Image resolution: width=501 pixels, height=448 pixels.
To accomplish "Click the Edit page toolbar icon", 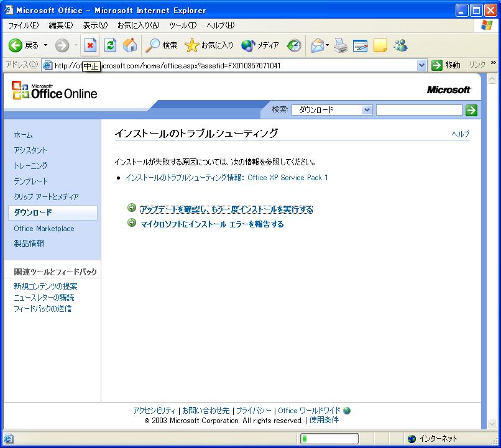I will click(360, 45).
